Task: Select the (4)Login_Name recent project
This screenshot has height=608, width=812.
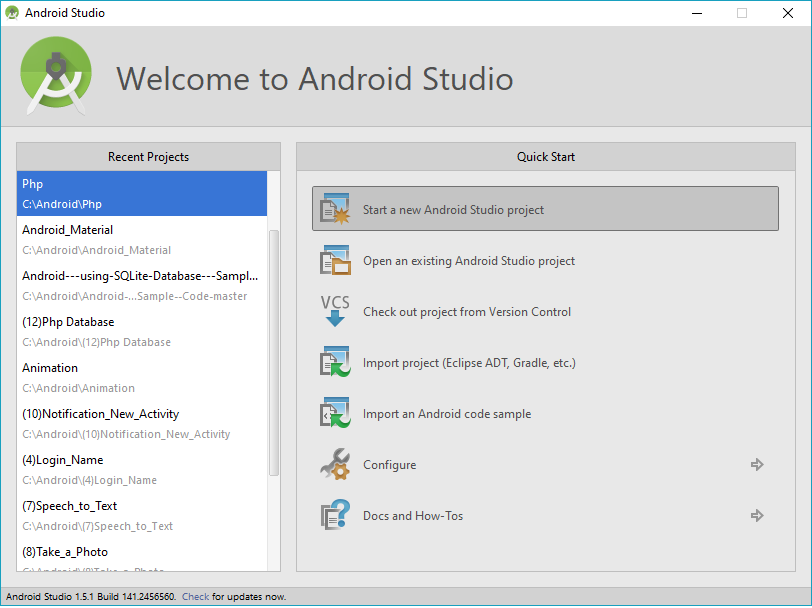Action: tap(142, 470)
